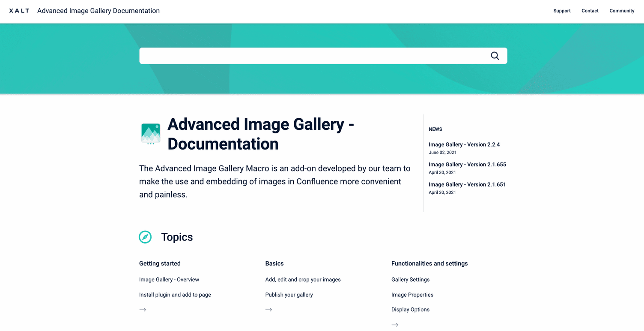Open Publish your gallery link
644x331 pixels.
click(x=289, y=295)
